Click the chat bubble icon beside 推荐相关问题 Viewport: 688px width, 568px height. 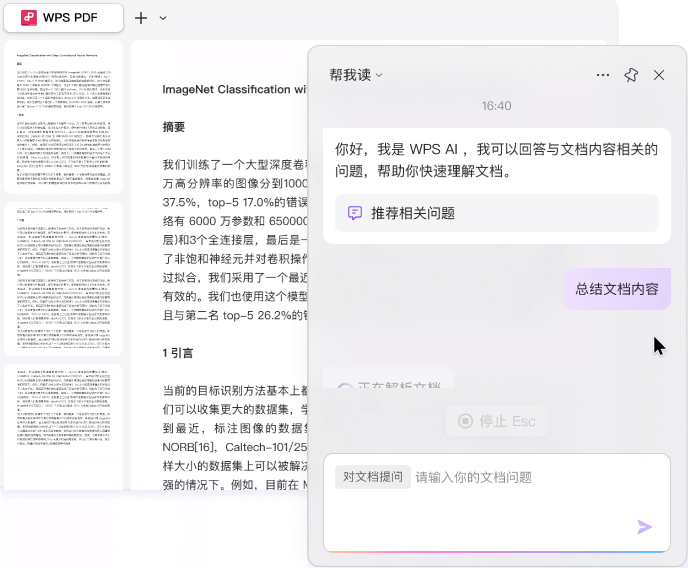pos(355,213)
